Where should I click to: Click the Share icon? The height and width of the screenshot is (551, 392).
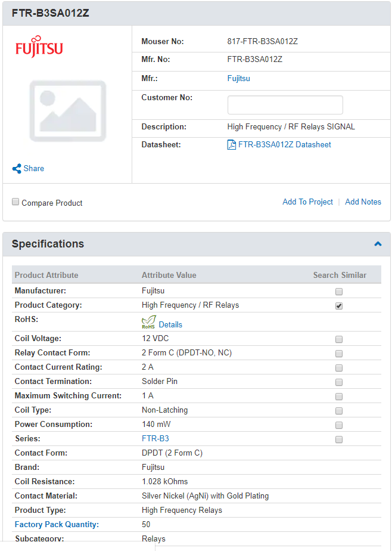point(17,169)
